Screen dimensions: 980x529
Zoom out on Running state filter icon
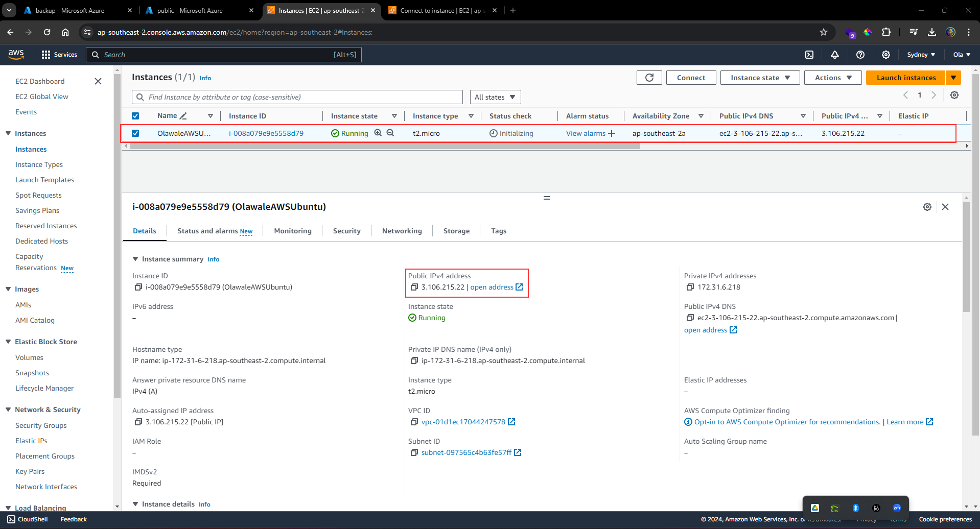390,133
